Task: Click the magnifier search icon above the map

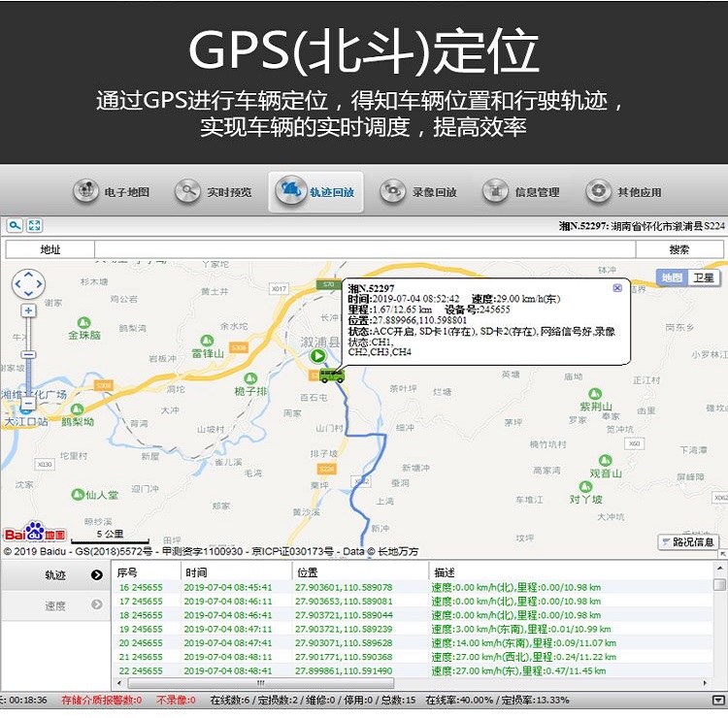Action: (15, 225)
